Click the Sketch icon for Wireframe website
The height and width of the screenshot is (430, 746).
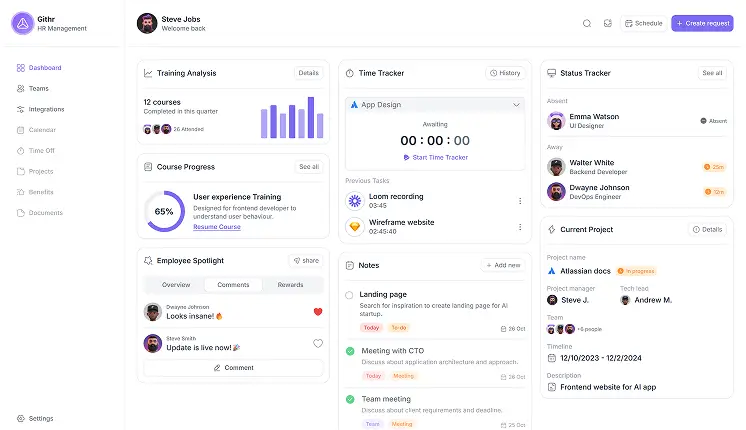355,226
